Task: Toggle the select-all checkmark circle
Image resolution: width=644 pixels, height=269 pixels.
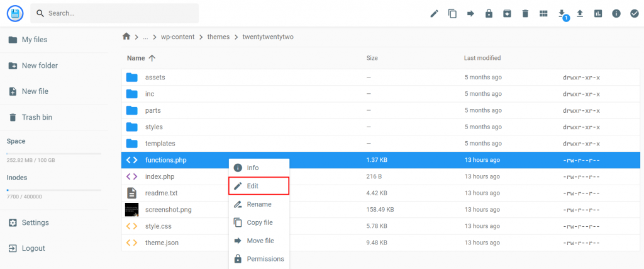Action: pos(635,13)
